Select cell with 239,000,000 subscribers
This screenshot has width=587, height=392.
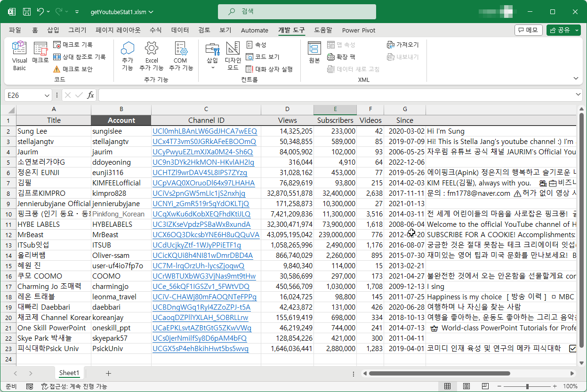pos(335,235)
